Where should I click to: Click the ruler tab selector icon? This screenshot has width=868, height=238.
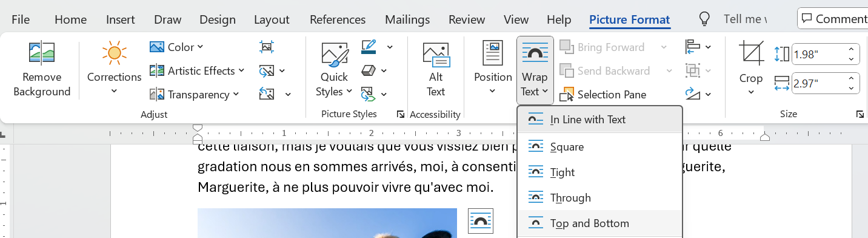click(2, 135)
